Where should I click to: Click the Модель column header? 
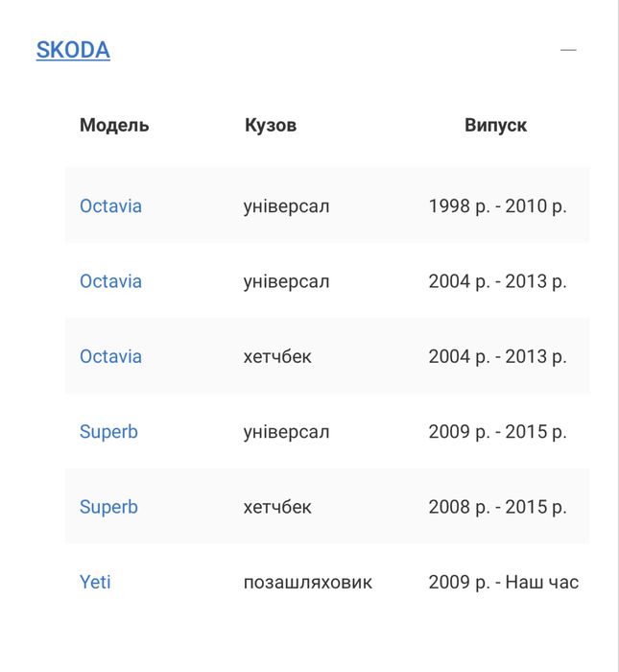click(x=114, y=126)
